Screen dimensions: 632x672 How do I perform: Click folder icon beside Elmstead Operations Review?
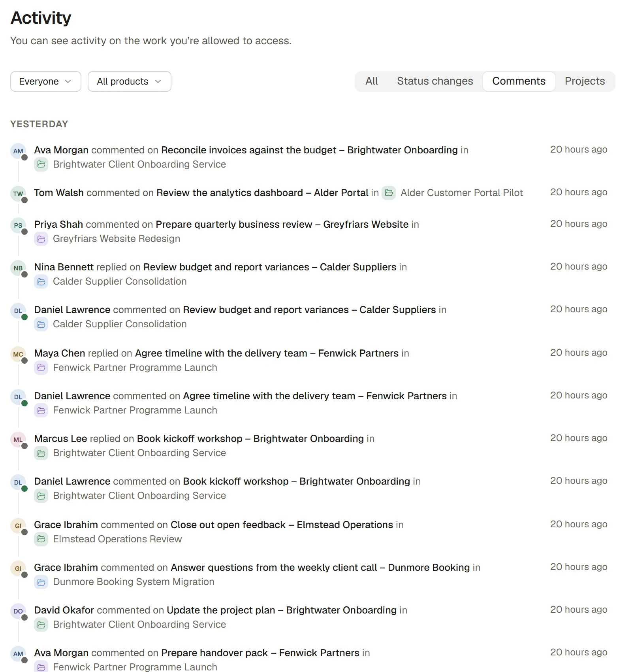tap(41, 539)
